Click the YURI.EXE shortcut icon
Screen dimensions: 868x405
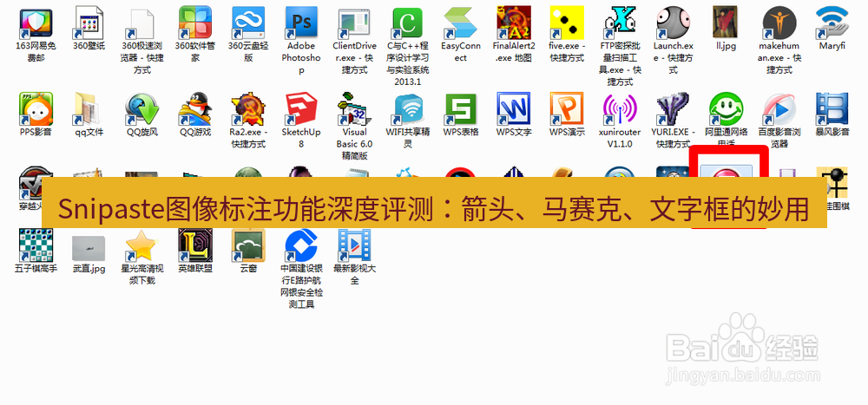coord(674,109)
